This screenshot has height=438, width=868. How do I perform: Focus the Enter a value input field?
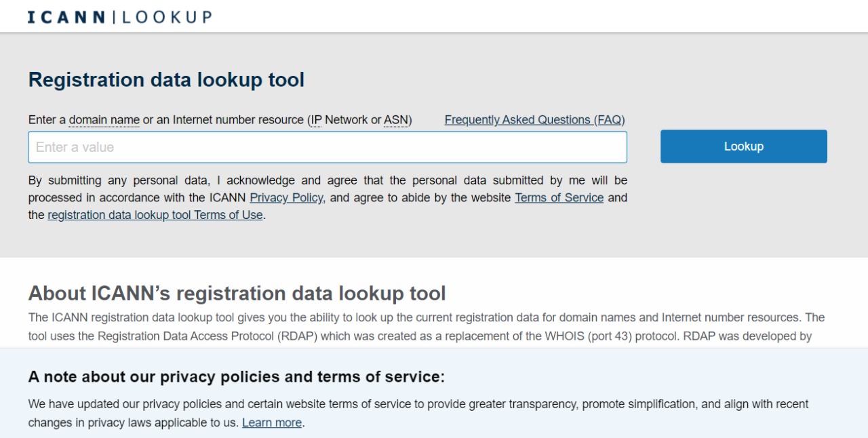pos(328,147)
